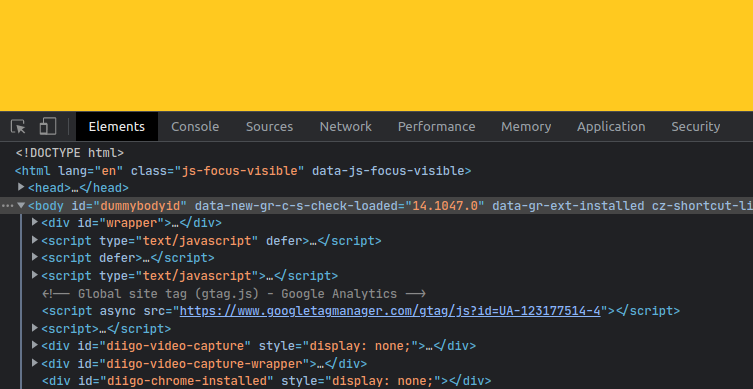
Task: Open the ellipsis menu beside the body row
Action: (7, 206)
